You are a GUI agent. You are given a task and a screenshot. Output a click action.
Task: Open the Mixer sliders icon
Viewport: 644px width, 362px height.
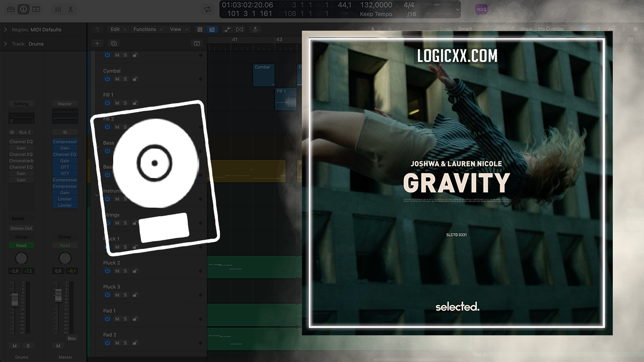point(58,9)
